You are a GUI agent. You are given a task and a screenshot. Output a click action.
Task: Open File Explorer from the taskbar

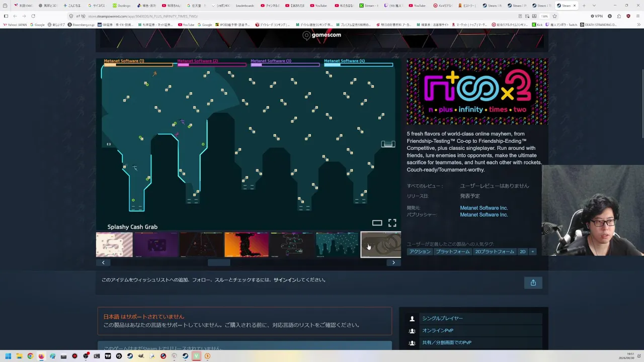19,356
